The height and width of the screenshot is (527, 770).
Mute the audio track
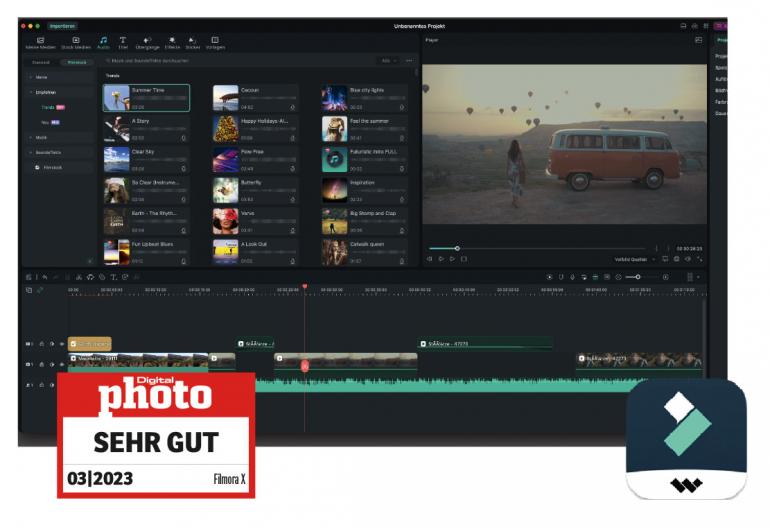(52, 385)
